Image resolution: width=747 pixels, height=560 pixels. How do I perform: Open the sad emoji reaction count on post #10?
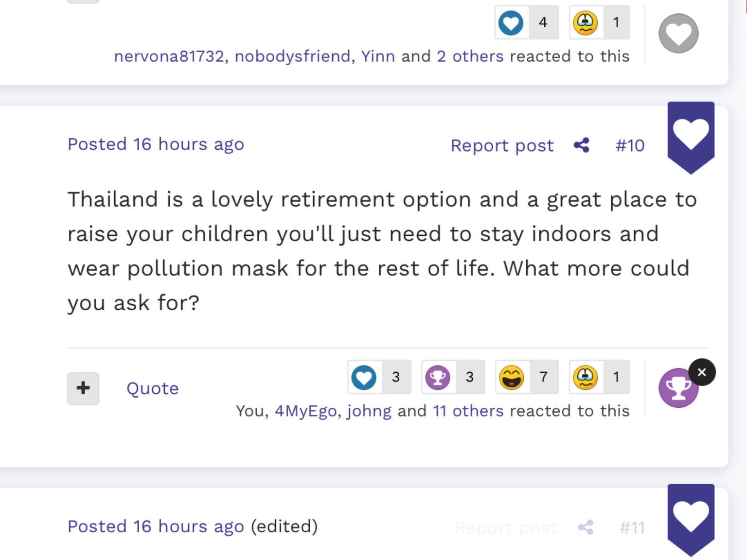coord(600,377)
